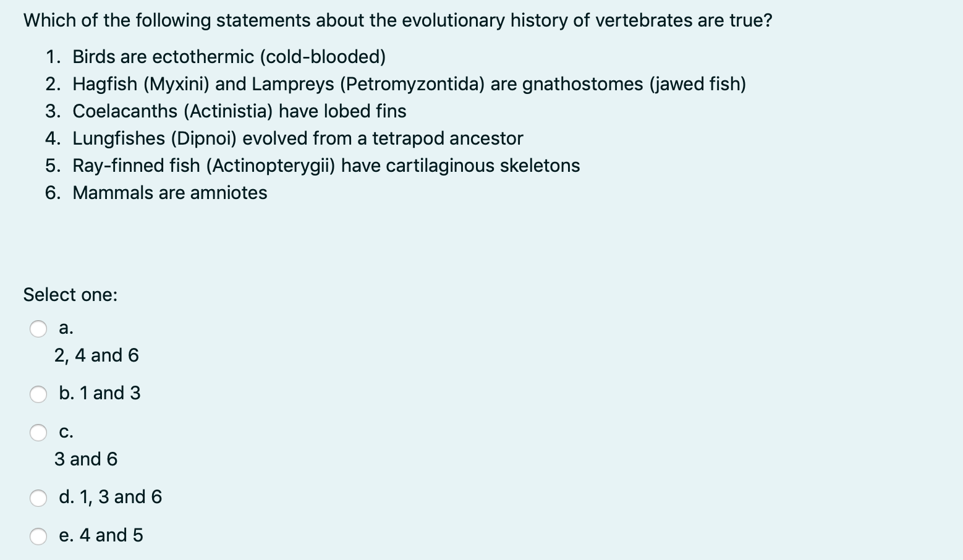Click statement 6 about mammals as amniotes
This screenshot has width=963, height=560.
(x=170, y=193)
